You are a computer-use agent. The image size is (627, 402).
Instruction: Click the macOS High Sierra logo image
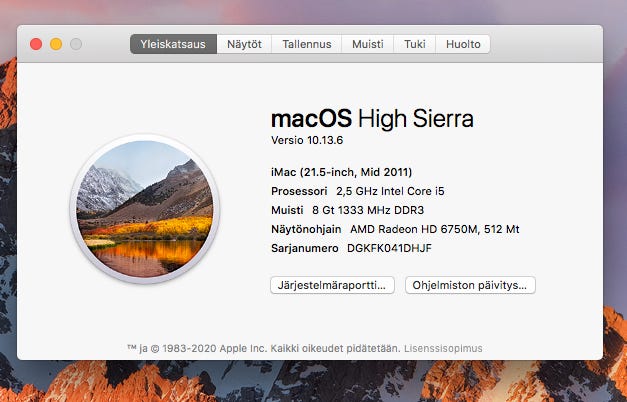coord(145,209)
